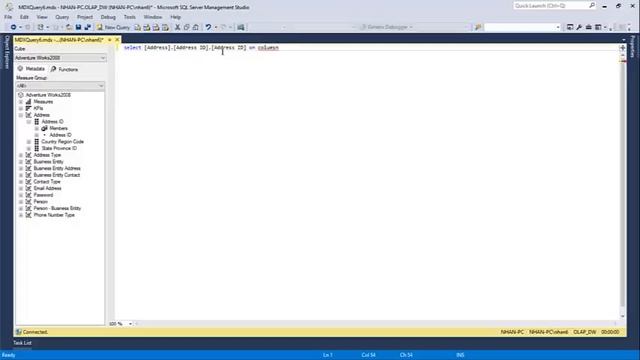Open the File menu
Viewport: 640px width, 360px height.
(8, 17)
